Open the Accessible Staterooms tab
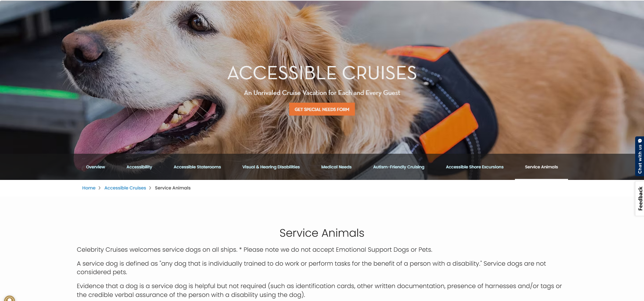The image size is (644, 301). (x=197, y=167)
